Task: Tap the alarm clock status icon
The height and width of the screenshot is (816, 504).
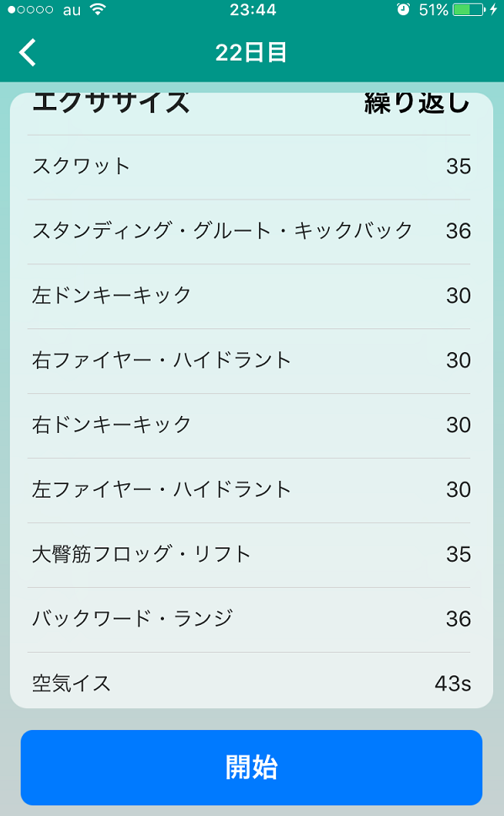Action: point(403,9)
